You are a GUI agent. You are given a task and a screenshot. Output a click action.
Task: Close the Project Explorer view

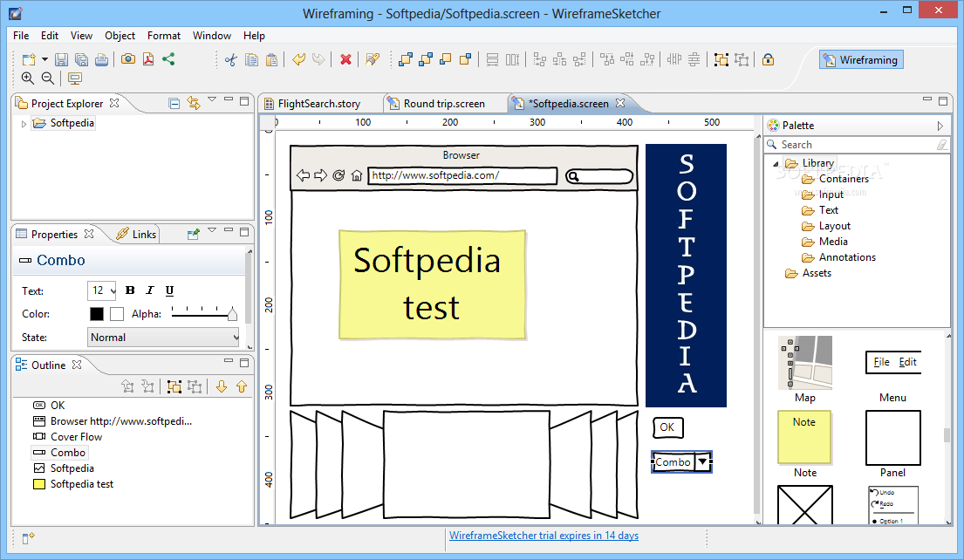pos(113,103)
